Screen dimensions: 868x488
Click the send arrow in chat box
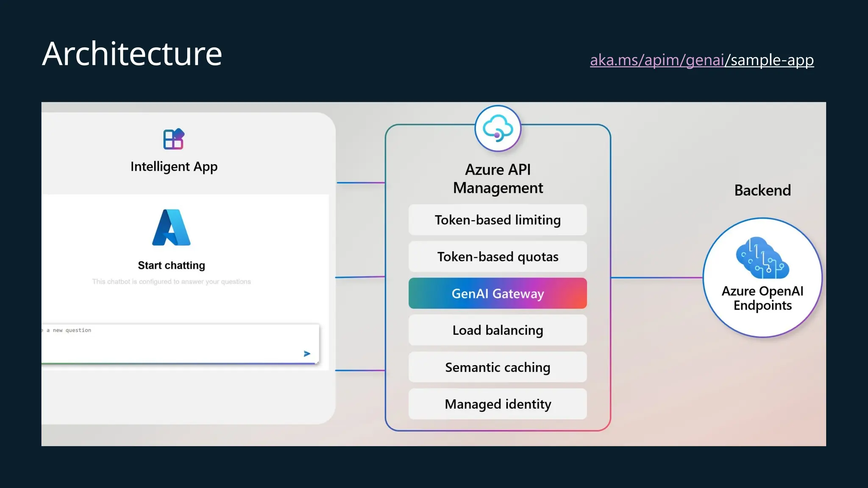tap(307, 354)
